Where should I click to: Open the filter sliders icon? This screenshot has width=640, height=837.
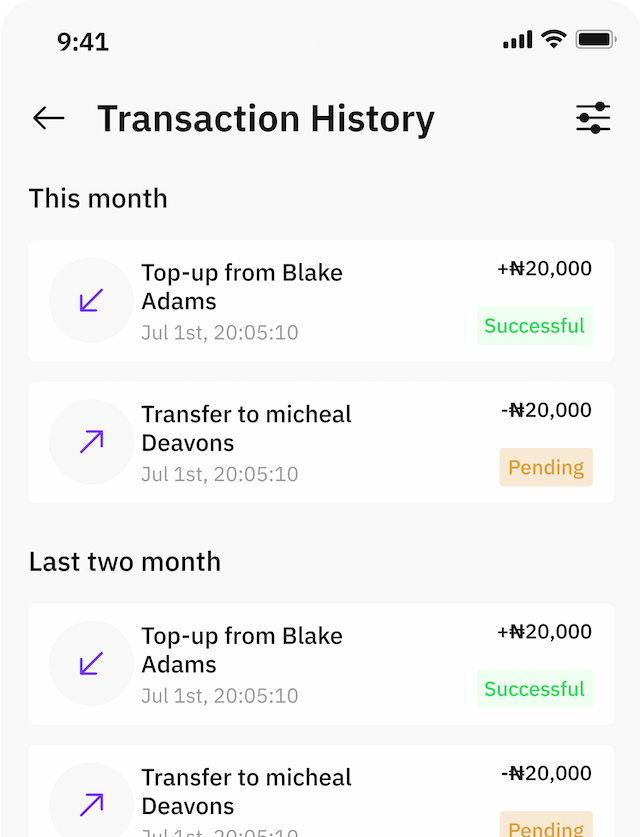click(x=593, y=118)
